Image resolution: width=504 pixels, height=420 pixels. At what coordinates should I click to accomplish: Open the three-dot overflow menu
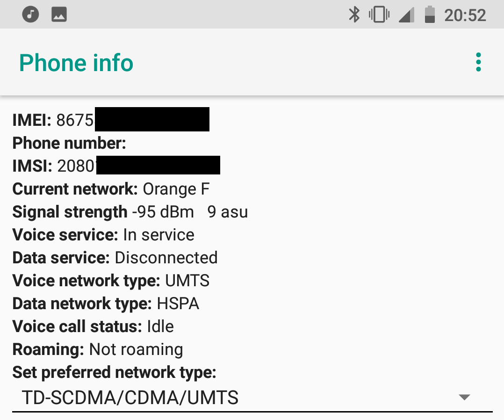[478, 62]
